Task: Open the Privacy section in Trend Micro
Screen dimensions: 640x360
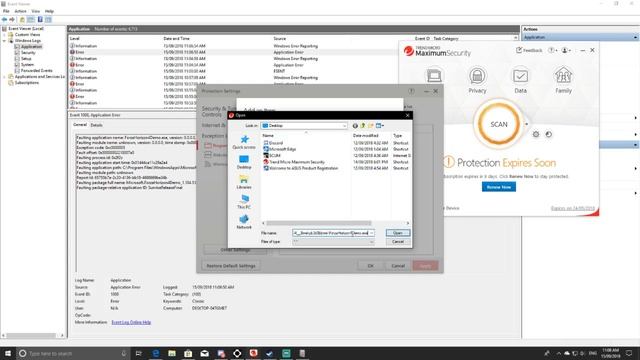Action: tap(477, 80)
